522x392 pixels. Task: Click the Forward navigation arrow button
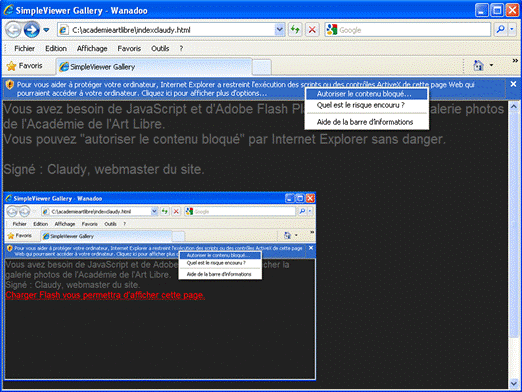(31, 30)
